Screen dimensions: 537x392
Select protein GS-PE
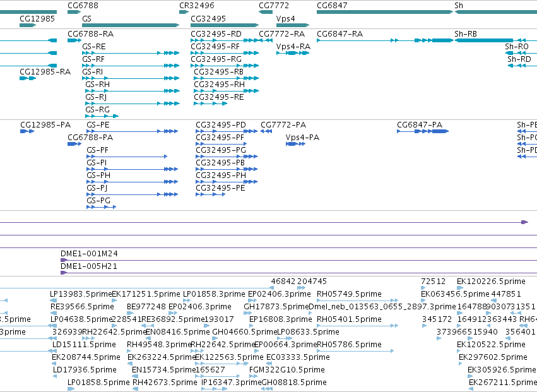coord(132,131)
